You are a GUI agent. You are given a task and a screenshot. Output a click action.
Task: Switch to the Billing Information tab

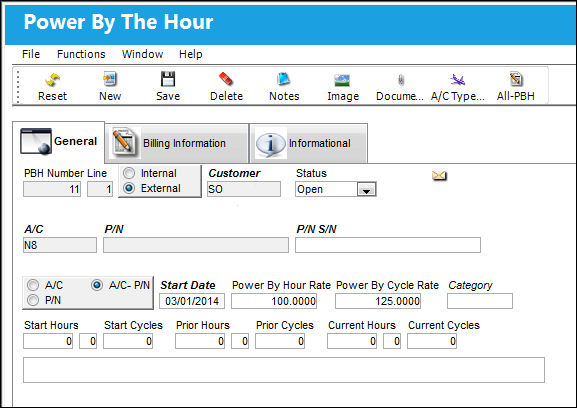tap(177, 143)
